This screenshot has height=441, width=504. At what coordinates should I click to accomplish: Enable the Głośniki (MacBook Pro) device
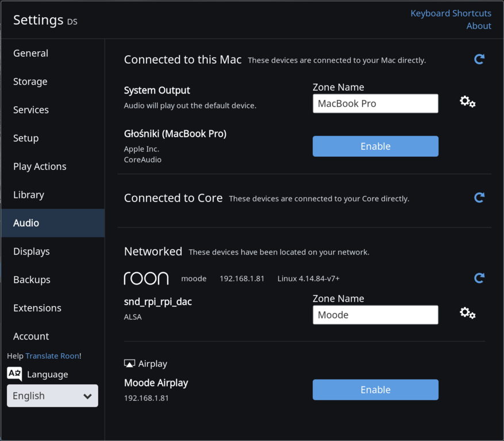coord(375,146)
